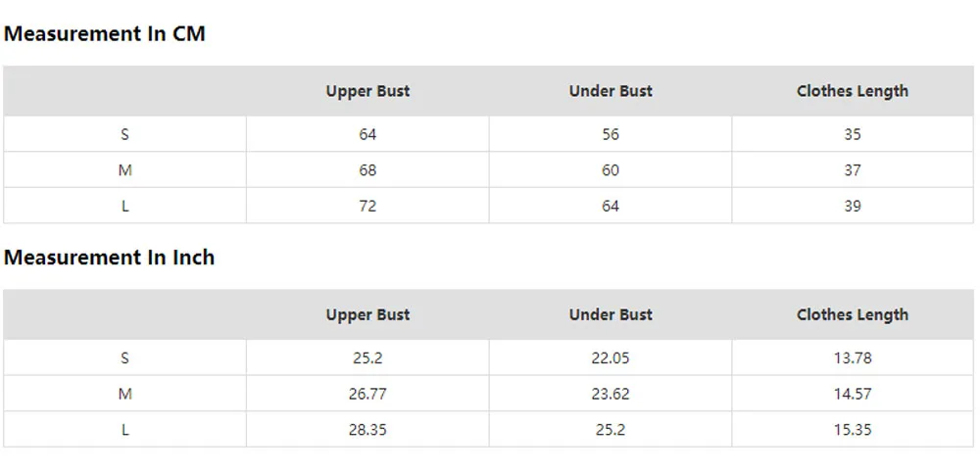
Task: Click Under Bust header in Inch table
Action: (x=611, y=314)
